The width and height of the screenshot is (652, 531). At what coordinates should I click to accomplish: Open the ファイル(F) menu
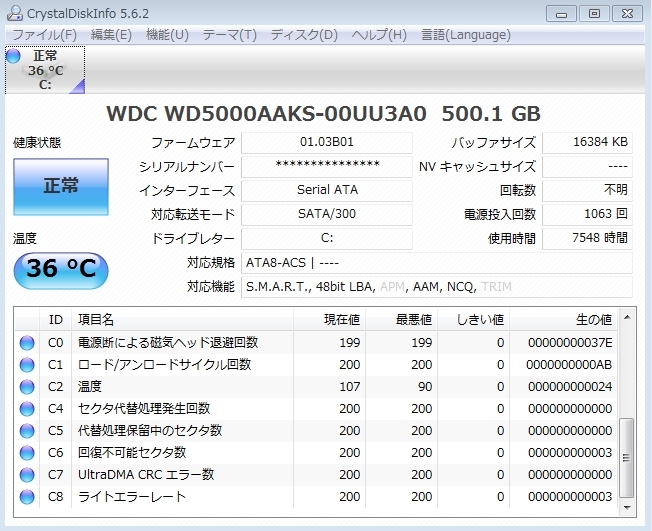click(x=44, y=35)
